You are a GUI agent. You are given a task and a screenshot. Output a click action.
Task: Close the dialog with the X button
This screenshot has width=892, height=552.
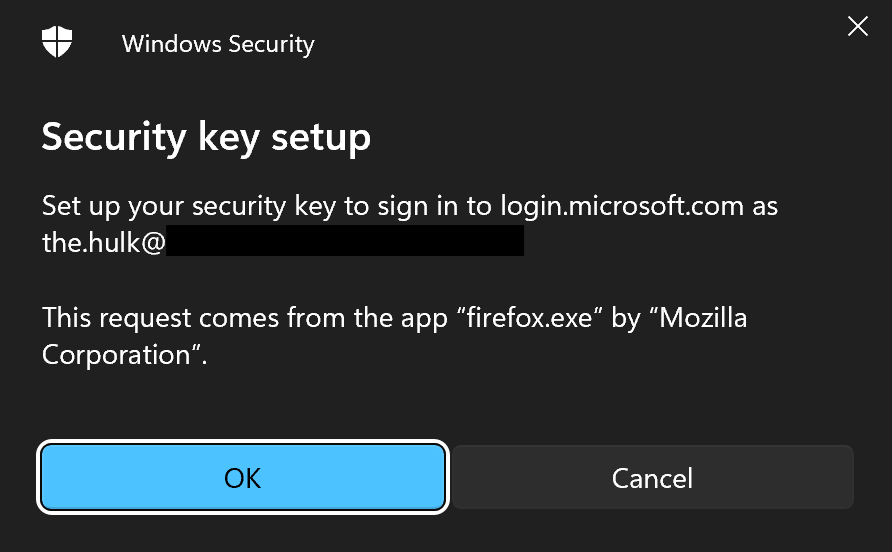[x=857, y=27]
